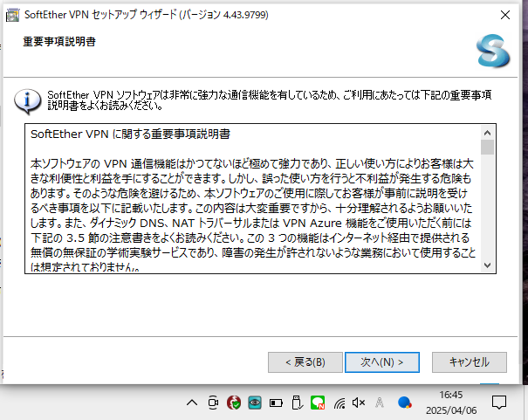Go back with the 戻る(B) button
Screen dimensions: 528x420
[x=305, y=362]
